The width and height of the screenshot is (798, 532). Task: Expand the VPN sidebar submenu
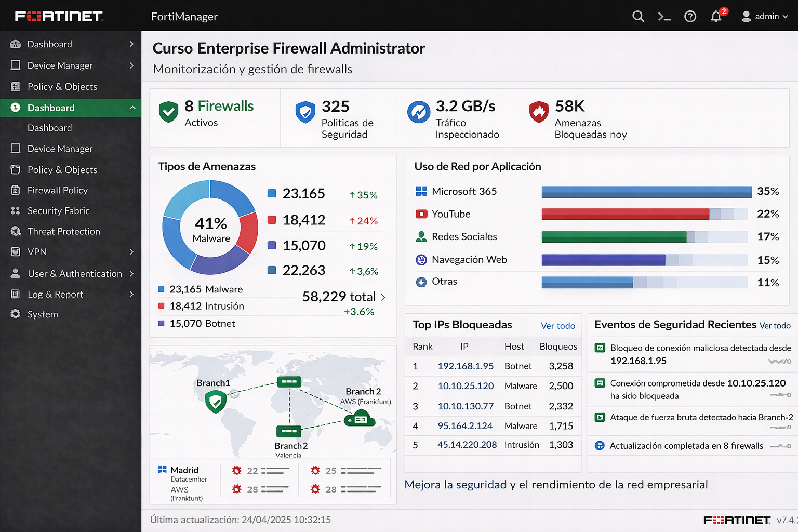click(x=131, y=252)
